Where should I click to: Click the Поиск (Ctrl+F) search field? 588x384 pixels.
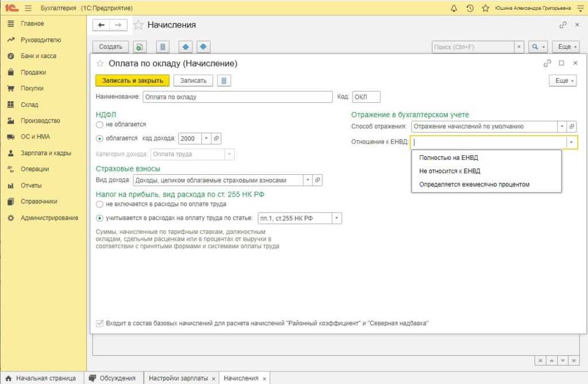click(473, 47)
